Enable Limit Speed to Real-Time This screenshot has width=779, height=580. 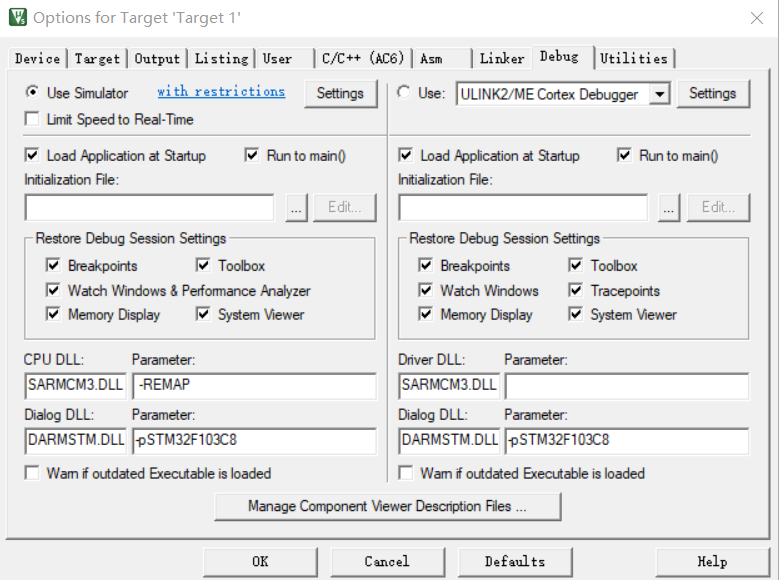32,119
